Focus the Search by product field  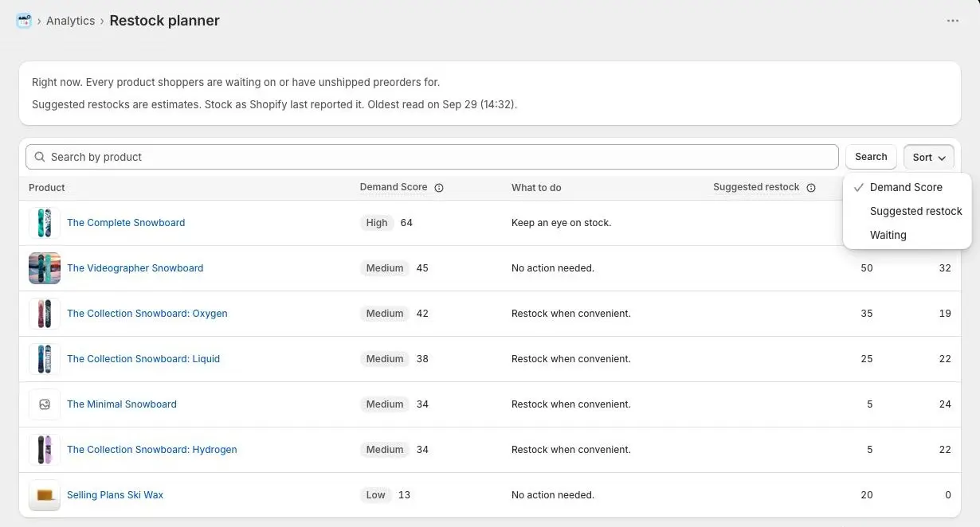tap(432, 157)
